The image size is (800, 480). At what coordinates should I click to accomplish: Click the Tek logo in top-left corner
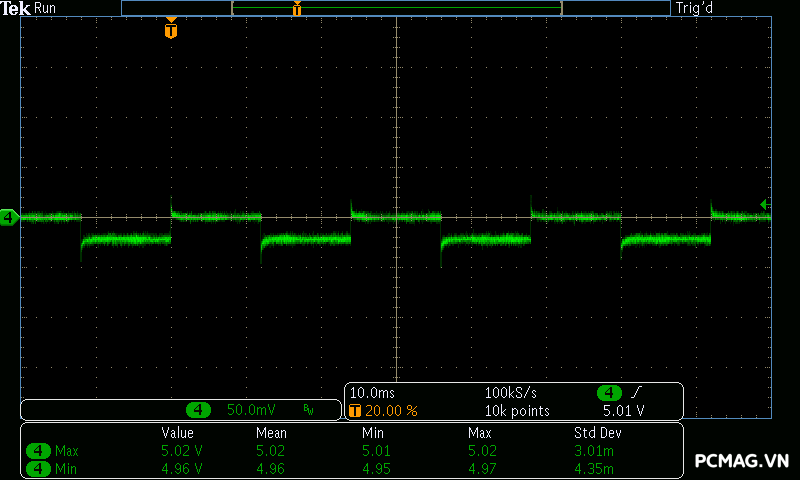(x=16, y=8)
